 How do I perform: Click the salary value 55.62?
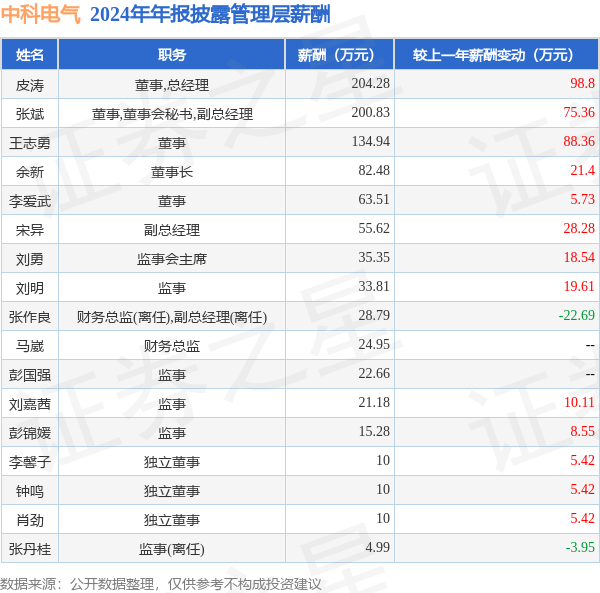pyautogui.click(x=374, y=228)
